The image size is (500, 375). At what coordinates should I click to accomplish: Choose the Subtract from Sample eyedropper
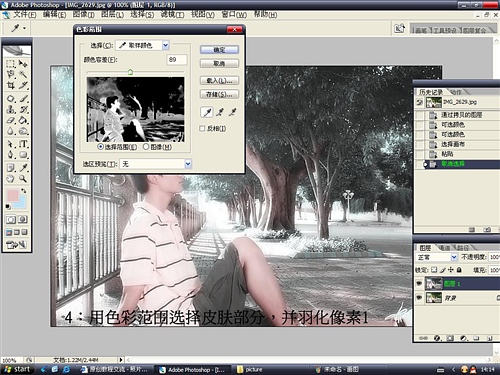pos(233,112)
